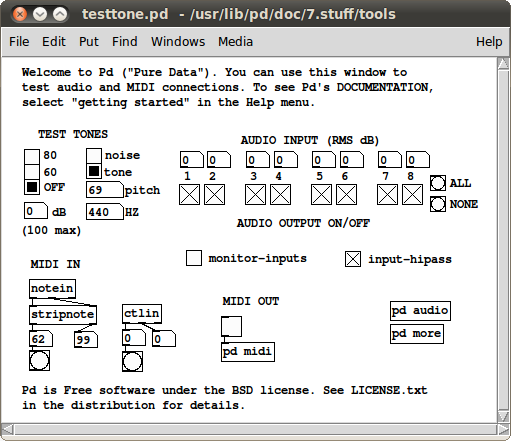Image resolution: width=511 pixels, height=441 pixels.
Task: Open the Media menu
Action: (235, 42)
